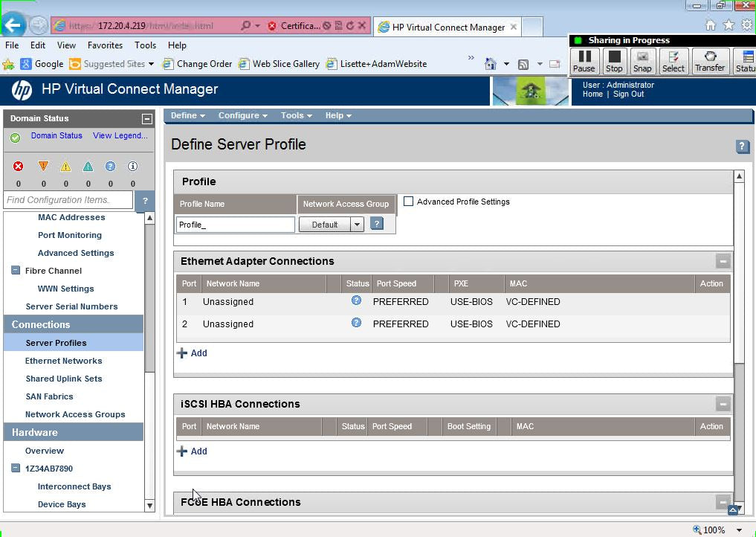Open the address bar search magnifier

coord(245,25)
